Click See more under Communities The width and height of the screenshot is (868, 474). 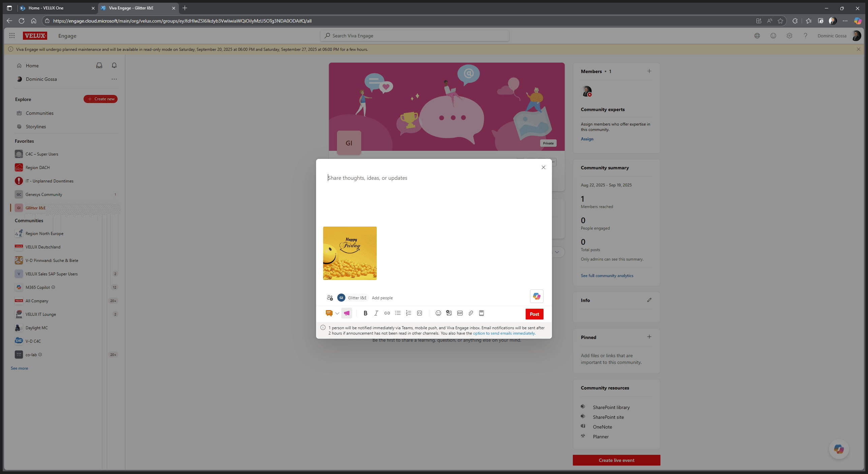point(19,368)
